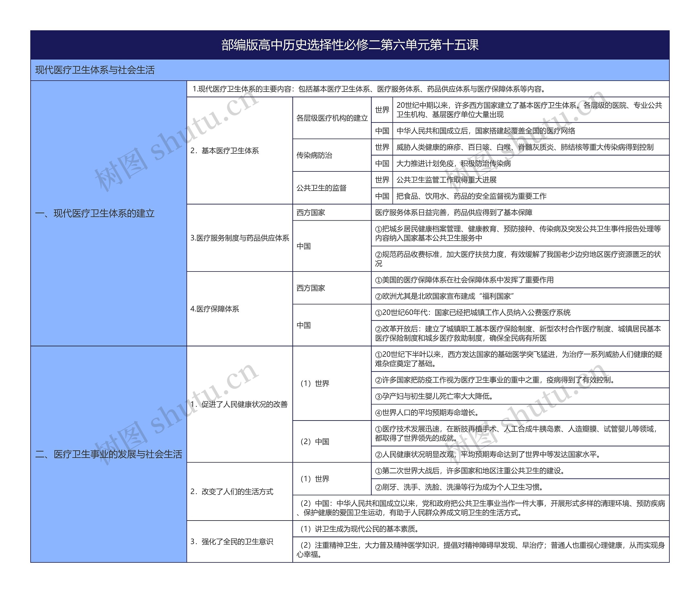Click the text beginning 20世纪中期以来，许多西方国家
Image resolution: width=700 pixels, height=593 pixels.
click(529, 110)
